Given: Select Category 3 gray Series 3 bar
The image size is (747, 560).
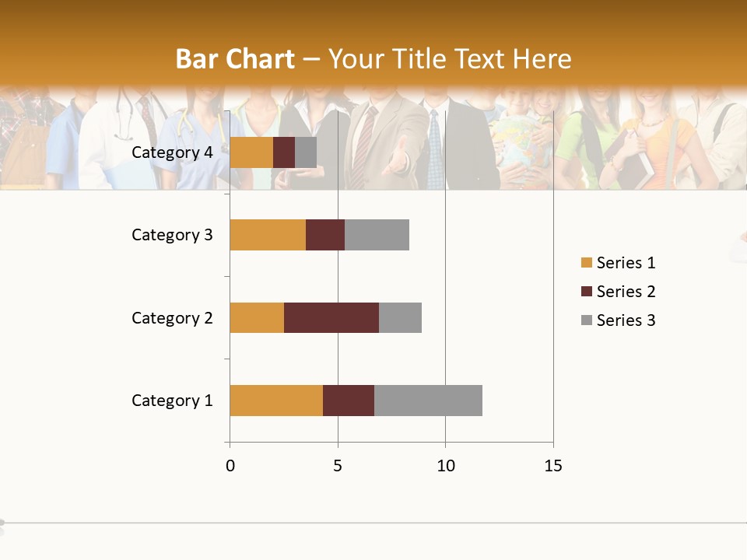Looking at the screenshot, I should (377, 235).
